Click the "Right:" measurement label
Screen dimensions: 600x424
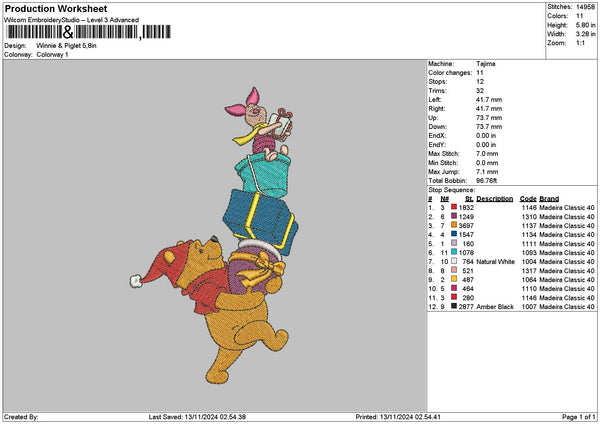(x=437, y=109)
